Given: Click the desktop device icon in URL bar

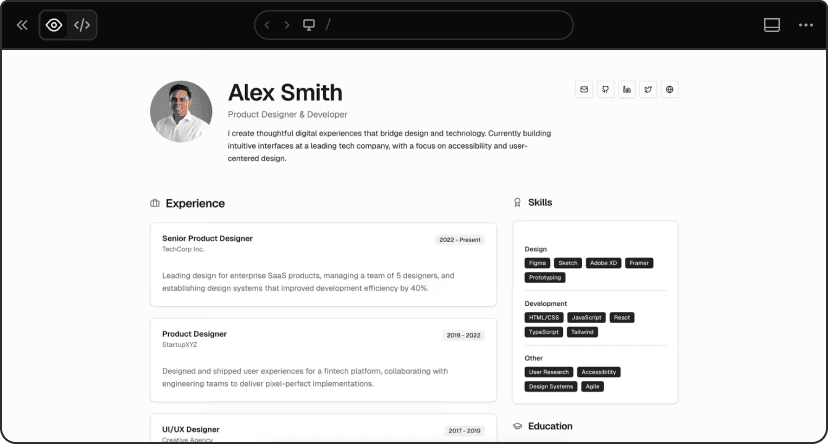Looking at the screenshot, I should pos(309,25).
